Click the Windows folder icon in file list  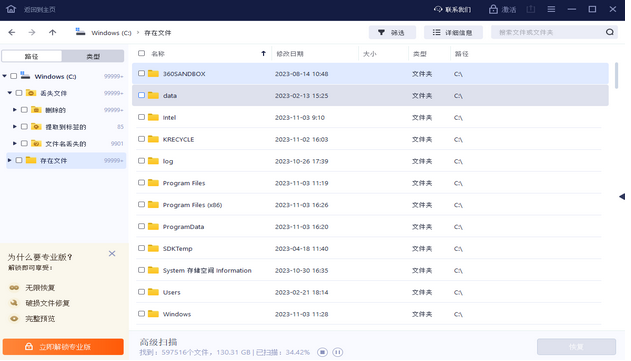153,314
